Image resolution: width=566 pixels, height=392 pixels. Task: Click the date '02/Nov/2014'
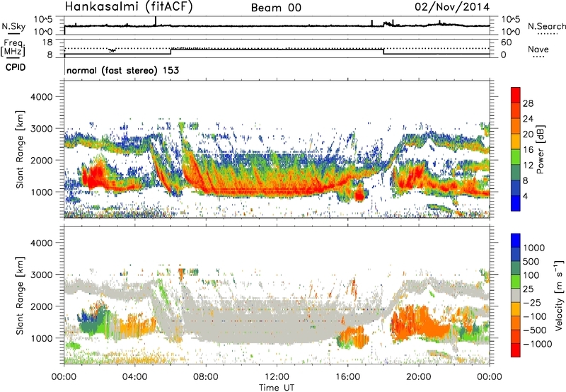click(452, 7)
